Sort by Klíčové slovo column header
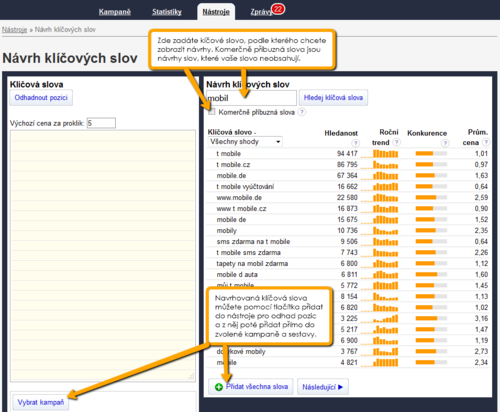Viewport: 500px width, 412px height. [x=230, y=132]
